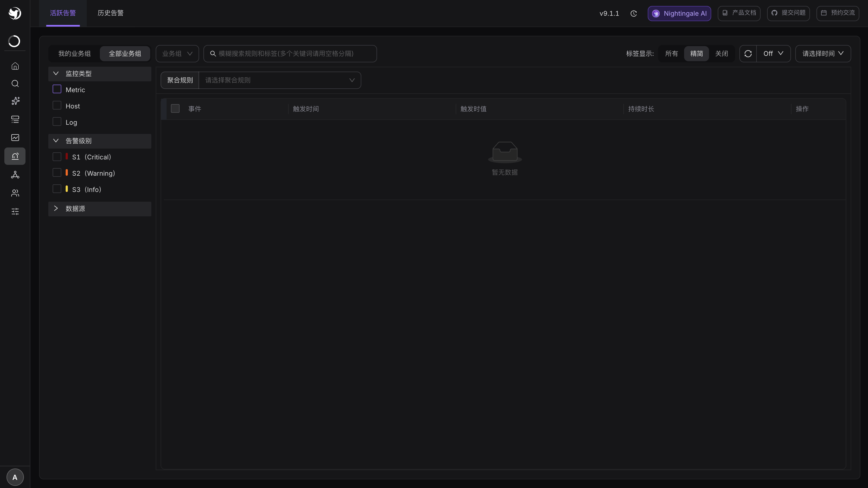
Task: Check the S1 (Critical) level box
Action: 57,157
